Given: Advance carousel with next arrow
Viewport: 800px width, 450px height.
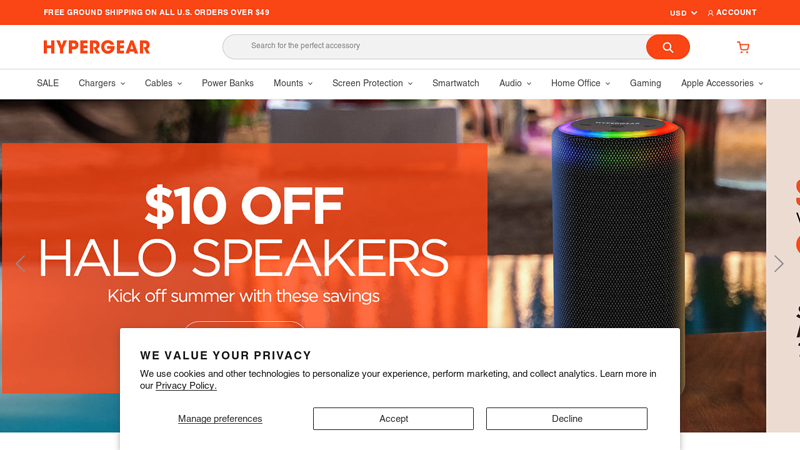Looking at the screenshot, I should 779,263.
